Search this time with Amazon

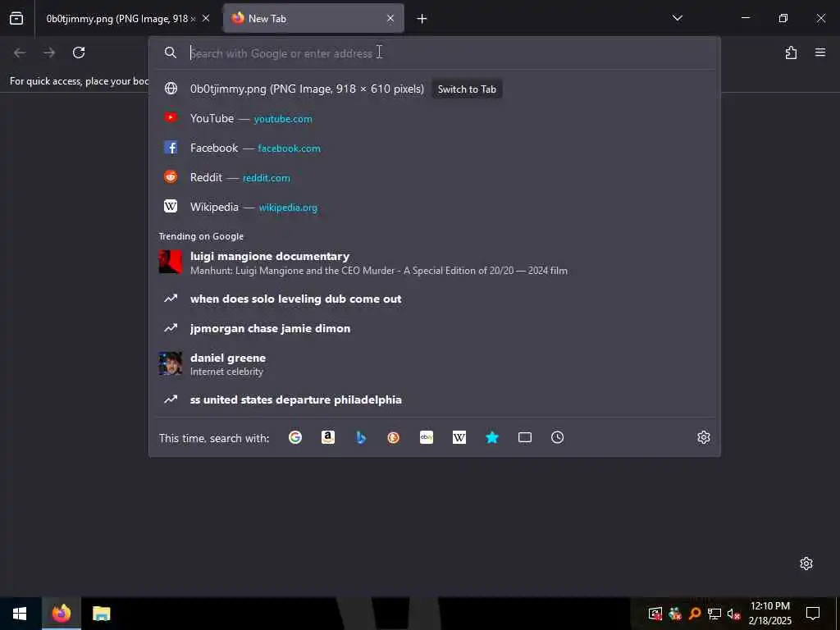click(328, 438)
